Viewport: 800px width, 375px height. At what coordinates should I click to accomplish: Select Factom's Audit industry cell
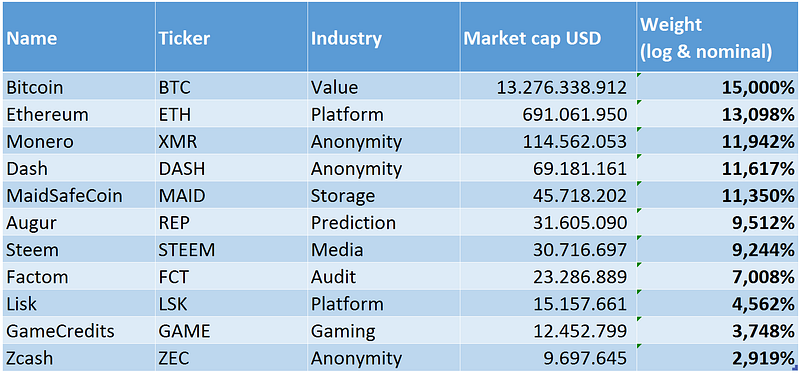(x=384, y=276)
